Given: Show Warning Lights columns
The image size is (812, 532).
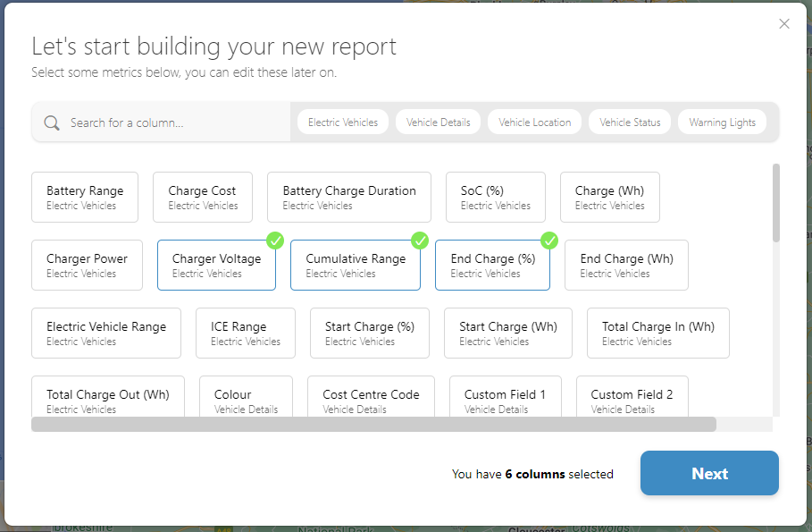Looking at the screenshot, I should tap(722, 122).
